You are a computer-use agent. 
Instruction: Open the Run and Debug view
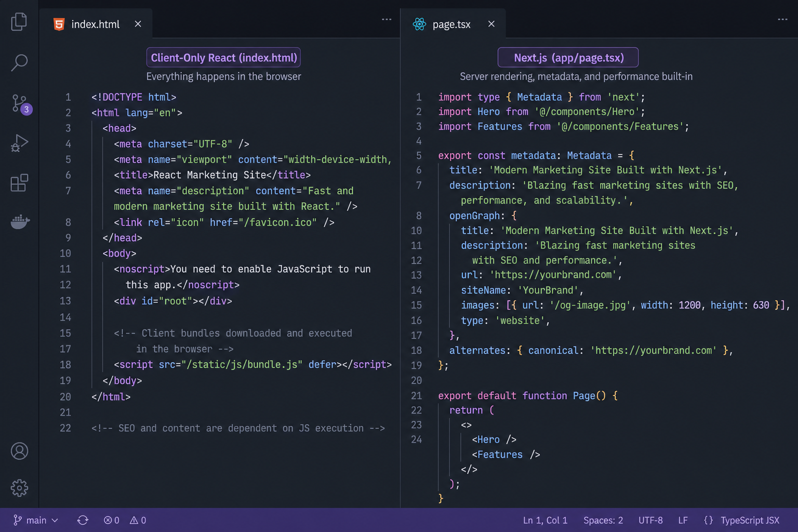(x=19, y=143)
